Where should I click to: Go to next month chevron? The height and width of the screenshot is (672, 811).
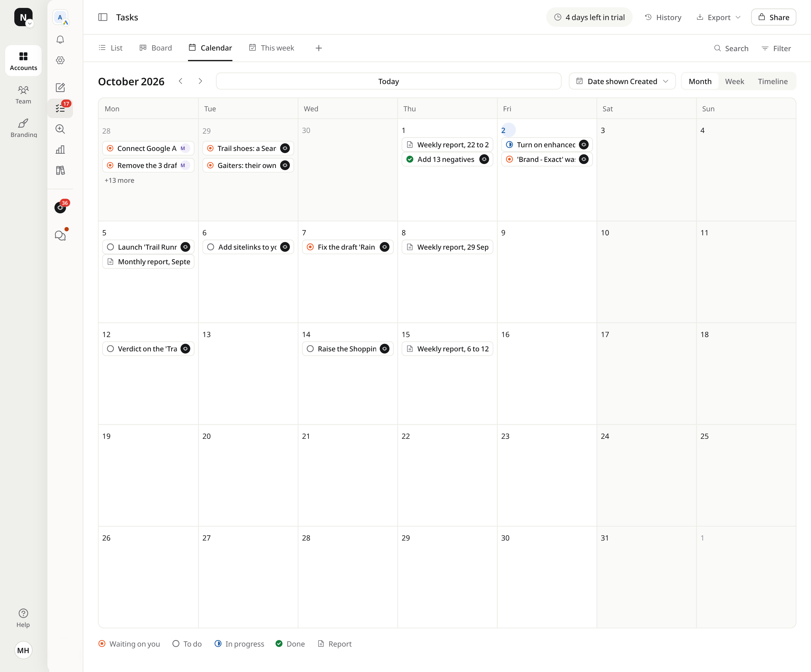[x=200, y=81]
